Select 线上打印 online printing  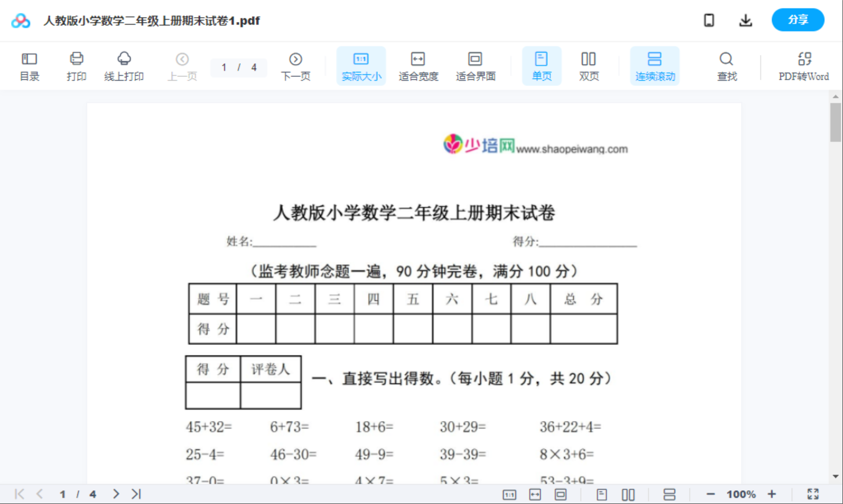[123, 65]
